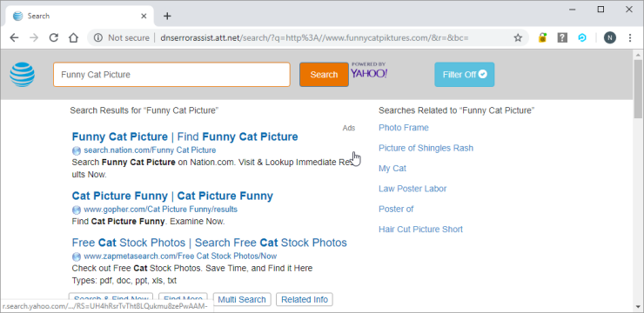Click the Related Info button
The height and width of the screenshot is (313, 644).
[x=305, y=299]
